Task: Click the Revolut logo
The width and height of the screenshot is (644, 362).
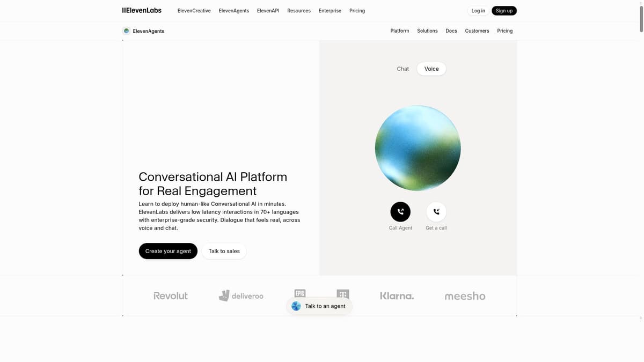Action: 170,295
